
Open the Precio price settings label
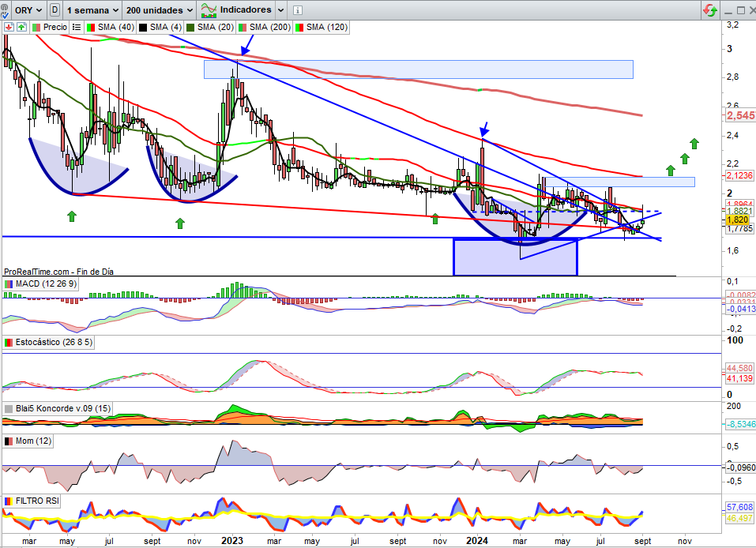[x=55, y=27]
